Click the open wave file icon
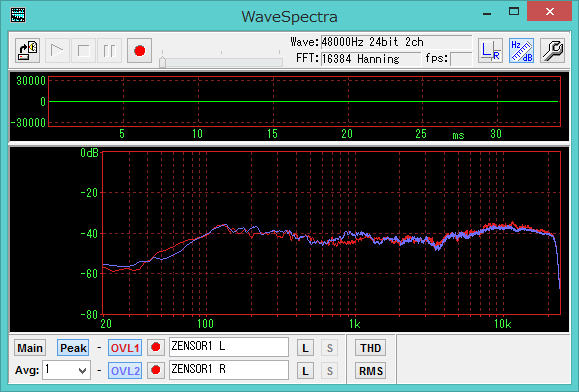The image size is (579, 392). (x=28, y=51)
